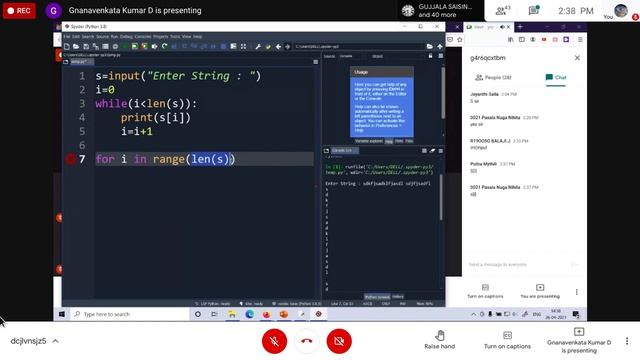The height and width of the screenshot is (360, 640).
Task: Open PYTHONPATH manager icon in Spyder toolbar
Action: pos(268,47)
